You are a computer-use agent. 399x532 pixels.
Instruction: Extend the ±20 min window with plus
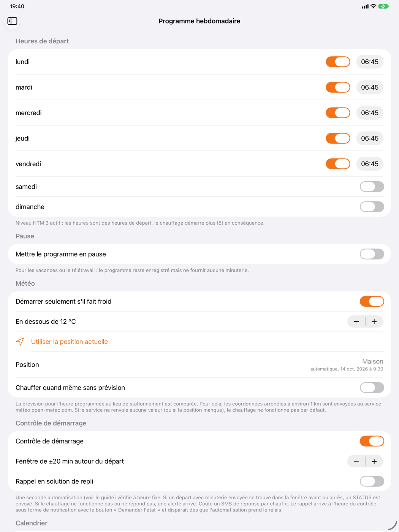tap(374, 461)
